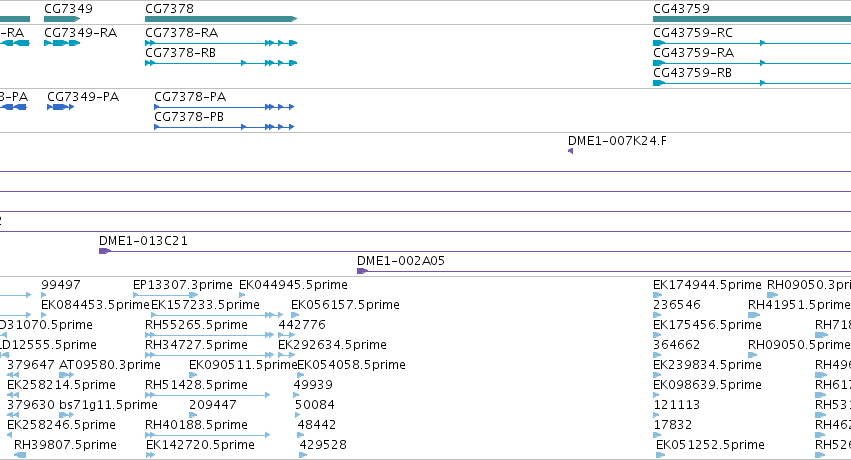Select the CG7378-PB protein feature

[x=224, y=127]
